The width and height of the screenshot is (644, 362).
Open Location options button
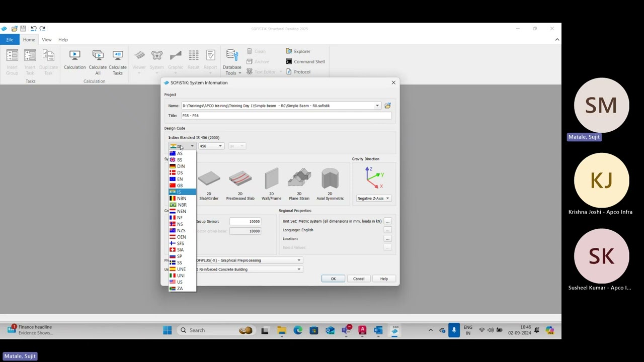(387, 239)
